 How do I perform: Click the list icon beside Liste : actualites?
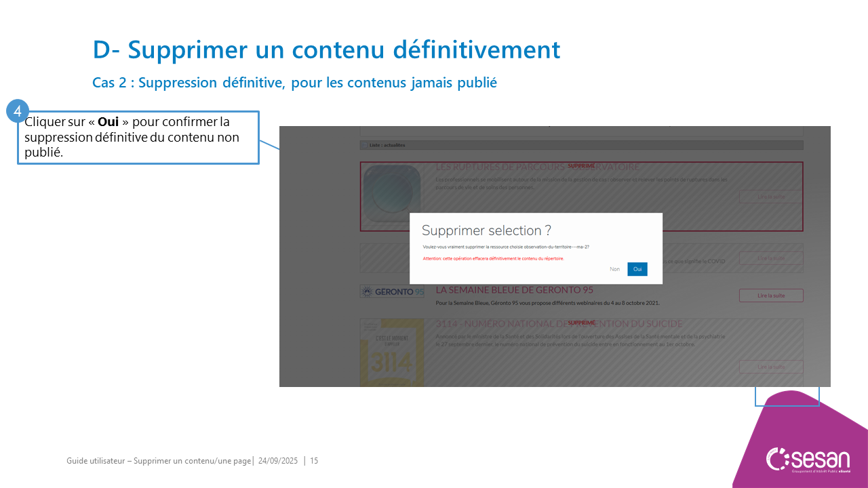pyautogui.click(x=365, y=145)
